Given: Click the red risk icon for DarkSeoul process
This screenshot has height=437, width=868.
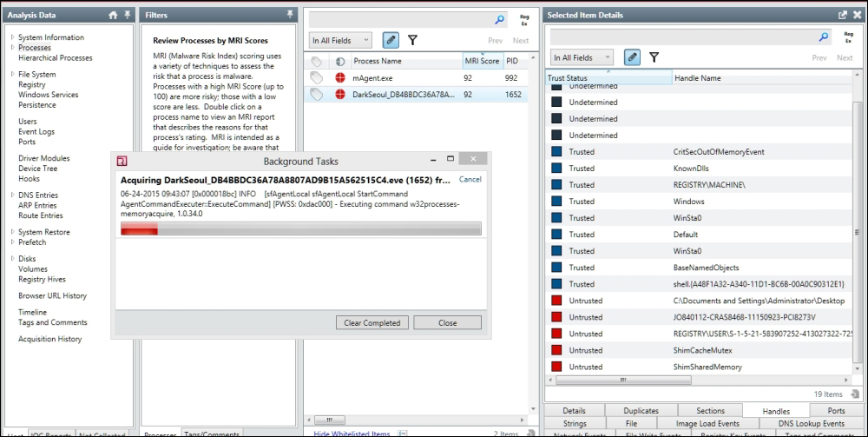Looking at the screenshot, I should pyautogui.click(x=340, y=95).
